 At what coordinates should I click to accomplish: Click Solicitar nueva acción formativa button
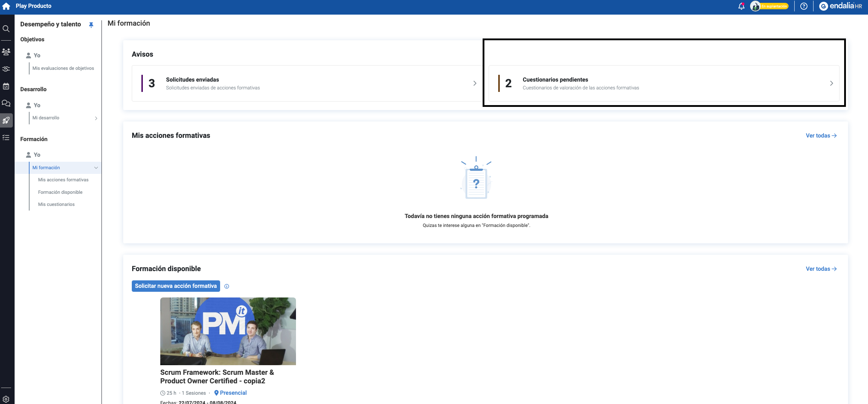[176, 286]
